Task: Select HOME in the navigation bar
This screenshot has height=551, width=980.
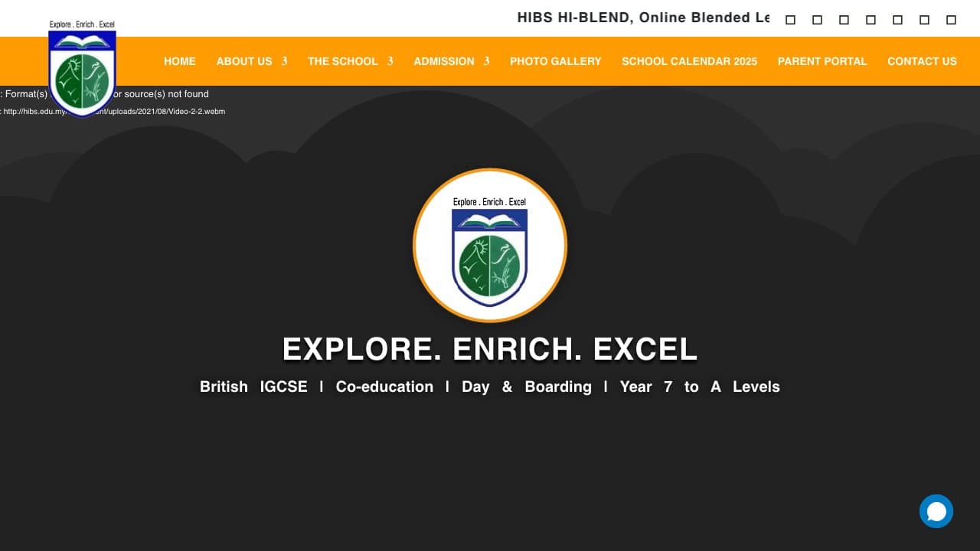Action: point(179,61)
